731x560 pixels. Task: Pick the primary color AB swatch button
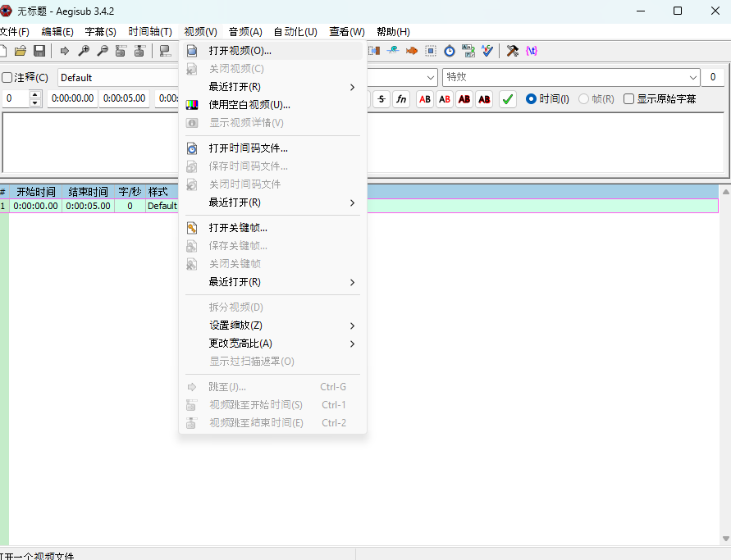425,99
